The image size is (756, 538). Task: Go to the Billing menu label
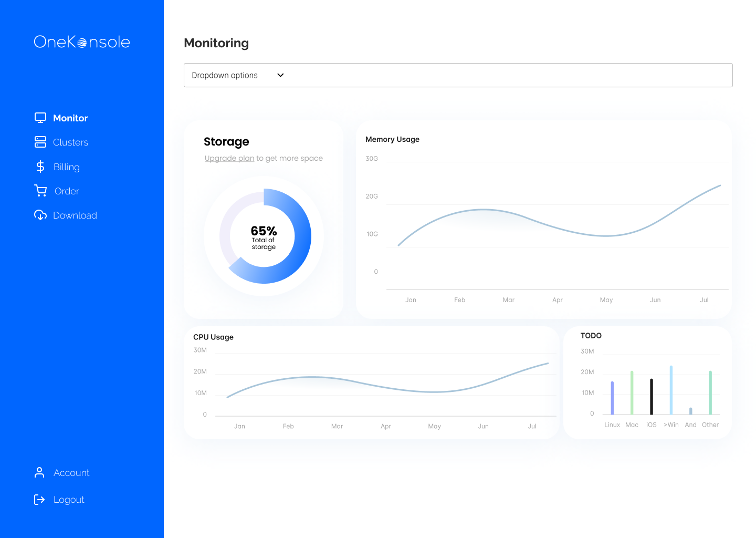click(67, 167)
